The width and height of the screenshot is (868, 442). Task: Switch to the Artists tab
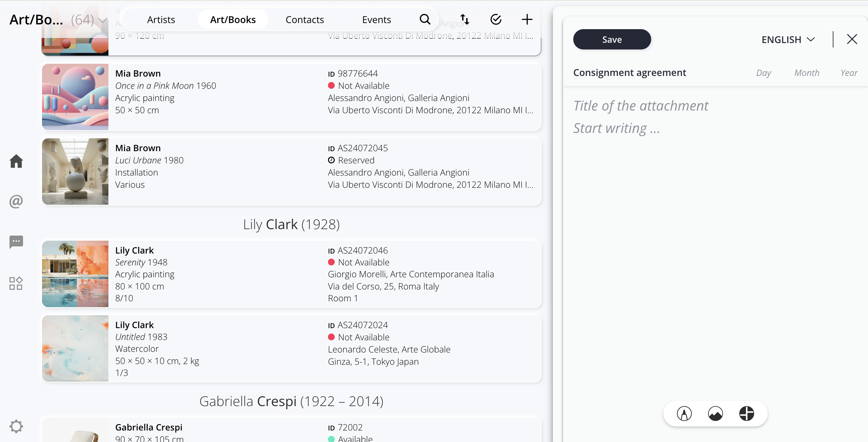click(161, 20)
